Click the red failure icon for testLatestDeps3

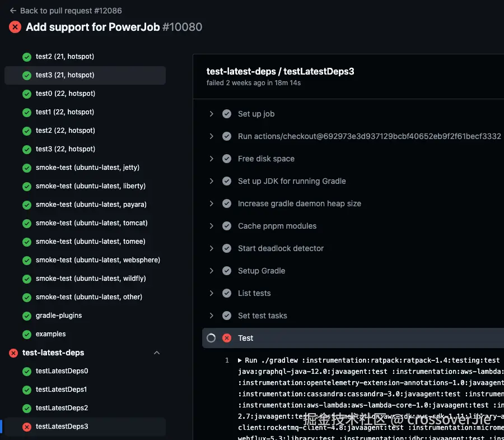(27, 427)
